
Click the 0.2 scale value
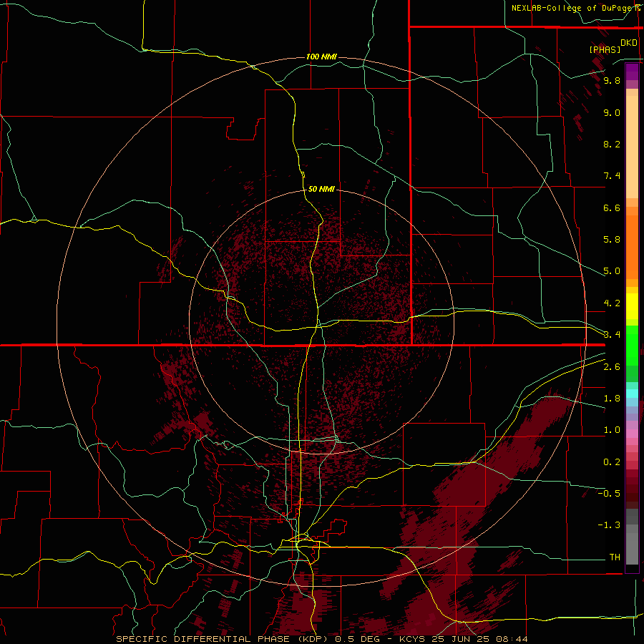[612, 462]
